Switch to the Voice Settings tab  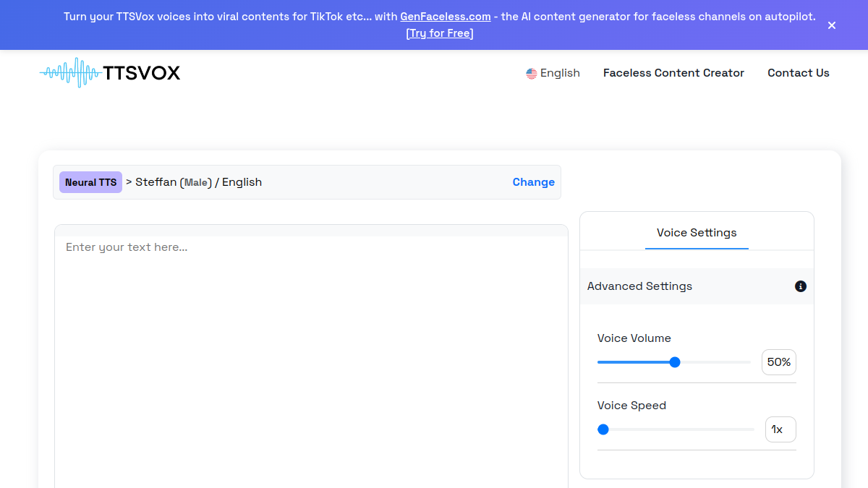tap(697, 233)
